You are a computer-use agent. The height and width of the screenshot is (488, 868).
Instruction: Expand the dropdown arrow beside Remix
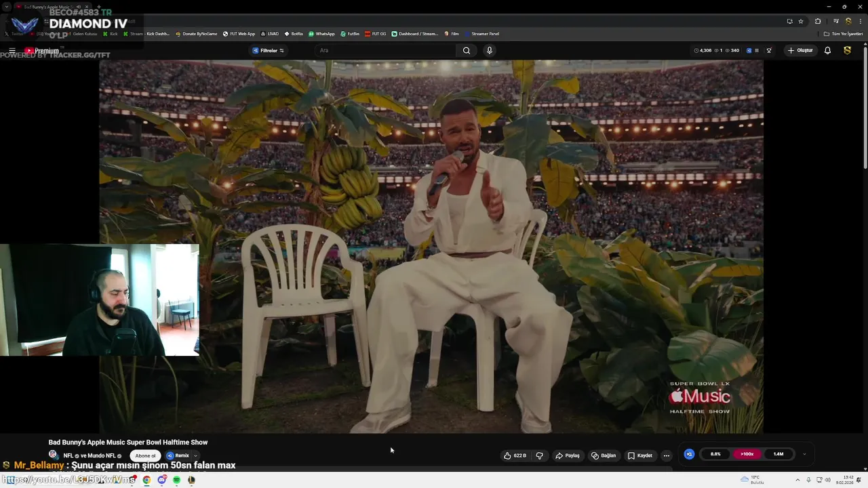point(195,455)
